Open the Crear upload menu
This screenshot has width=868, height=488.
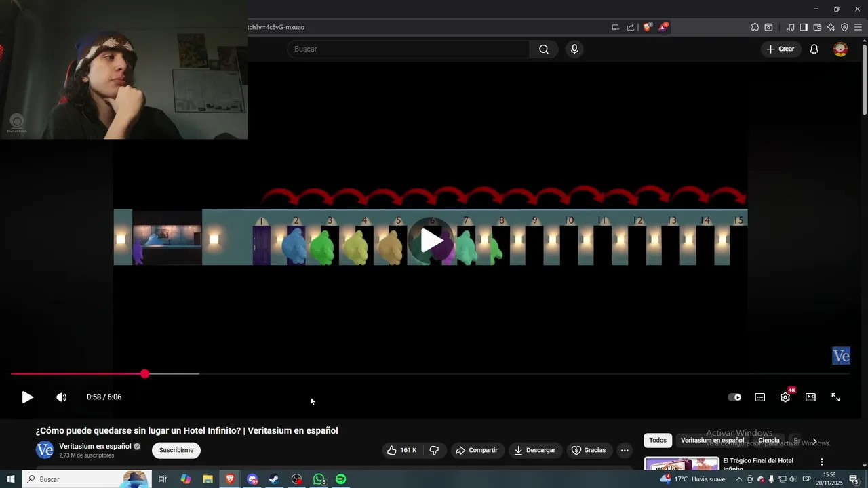780,49
